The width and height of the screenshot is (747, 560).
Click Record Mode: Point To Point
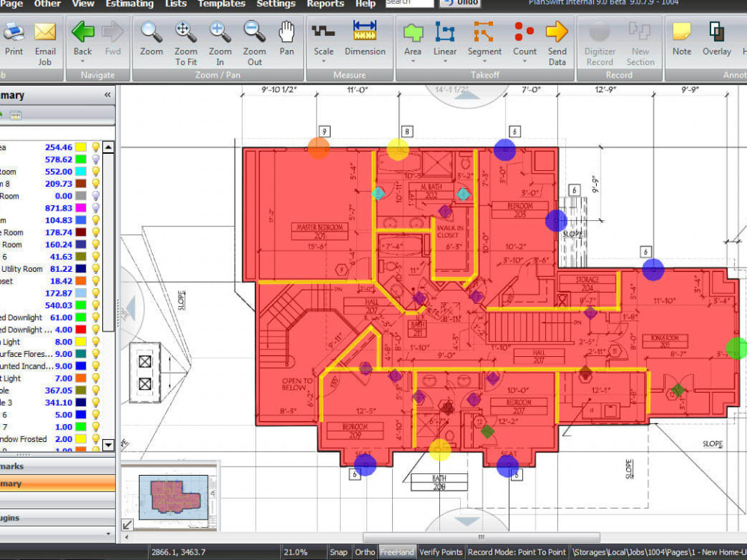517,552
